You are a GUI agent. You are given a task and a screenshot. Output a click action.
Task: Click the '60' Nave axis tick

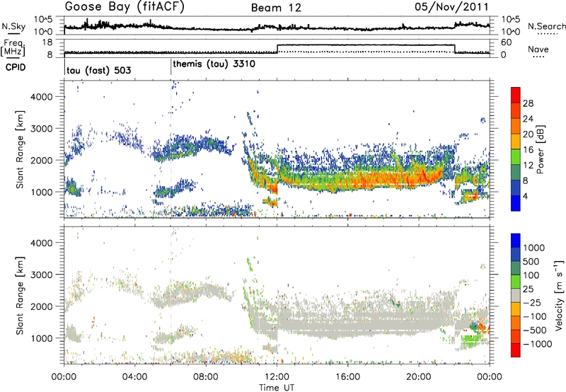click(x=506, y=42)
